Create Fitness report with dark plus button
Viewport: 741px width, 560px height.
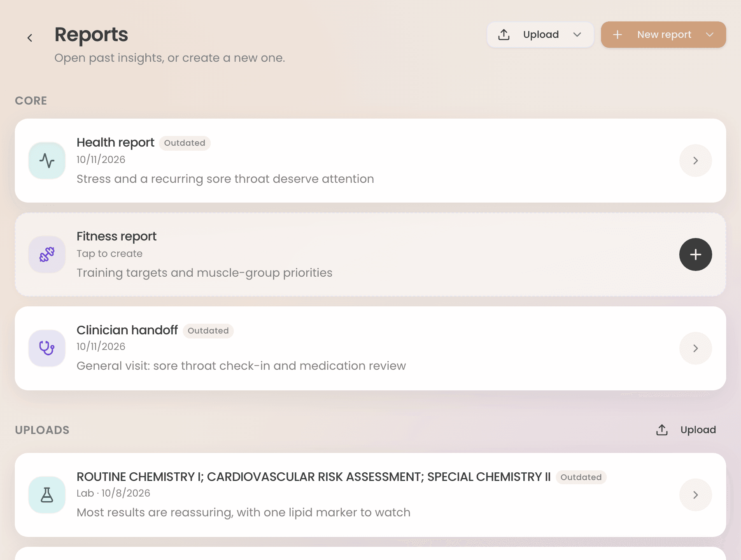(x=696, y=254)
